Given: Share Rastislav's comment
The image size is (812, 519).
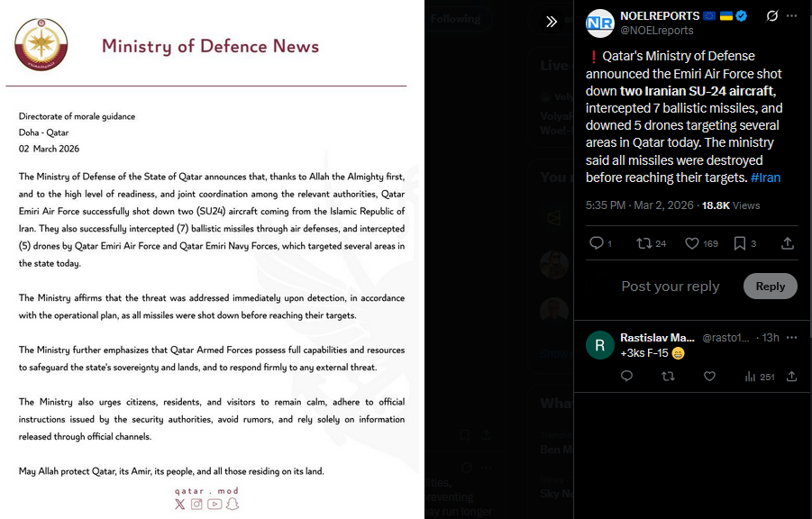Looking at the screenshot, I should 792,376.
